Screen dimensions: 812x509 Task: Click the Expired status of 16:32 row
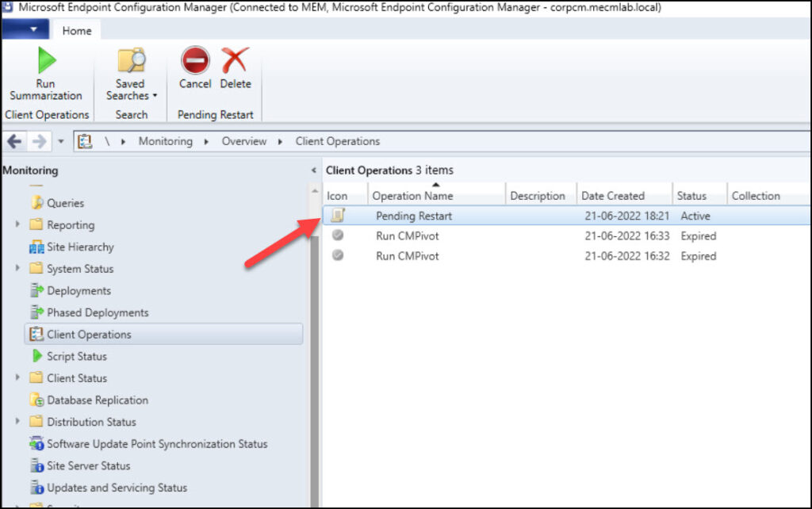pos(698,256)
